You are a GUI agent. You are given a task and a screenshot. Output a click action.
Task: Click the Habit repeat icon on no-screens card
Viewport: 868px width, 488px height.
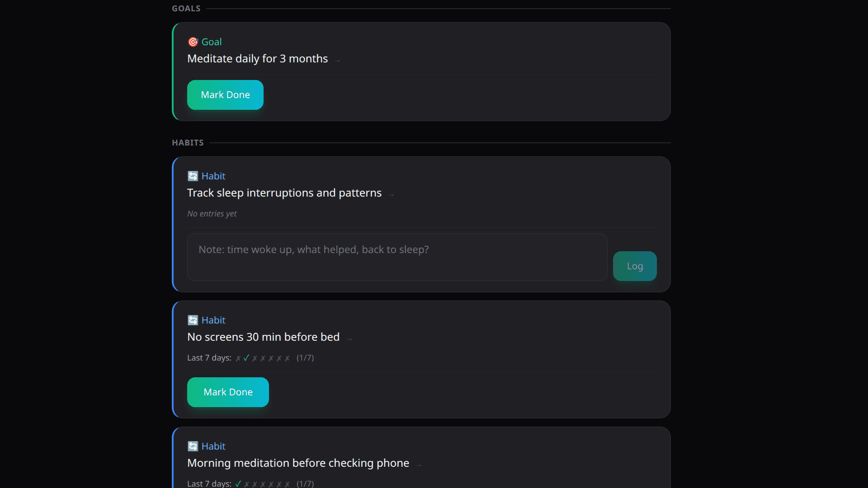click(193, 320)
